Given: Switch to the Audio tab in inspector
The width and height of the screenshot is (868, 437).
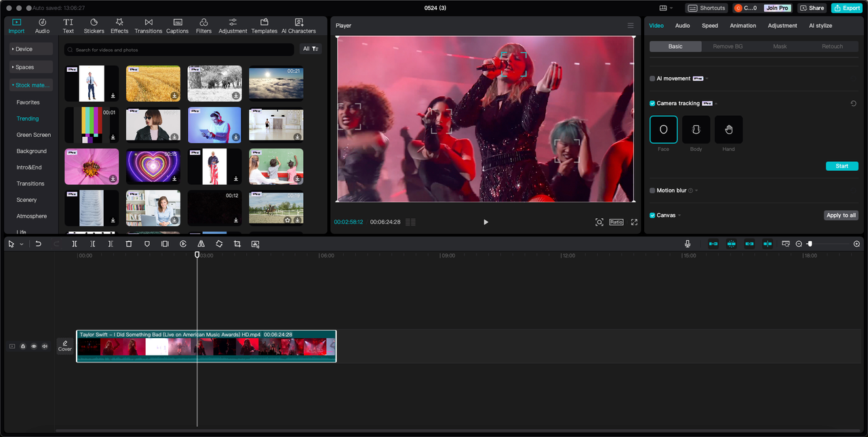Looking at the screenshot, I should [682, 26].
